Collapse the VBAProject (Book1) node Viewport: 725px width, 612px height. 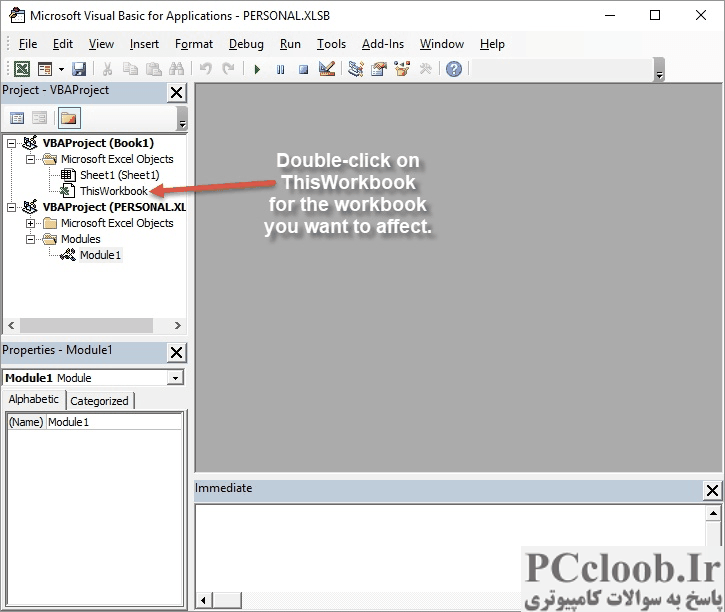[12, 143]
